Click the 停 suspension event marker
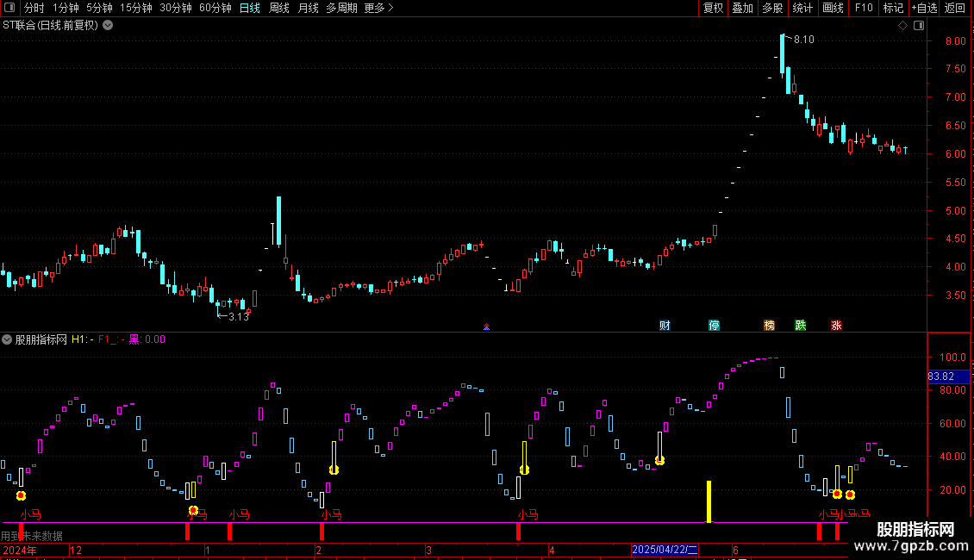 click(x=715, y=326)
